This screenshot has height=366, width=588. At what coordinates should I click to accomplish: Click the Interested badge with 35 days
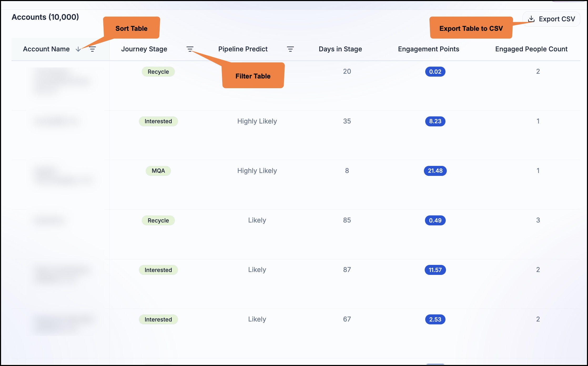tap(158, 121)
